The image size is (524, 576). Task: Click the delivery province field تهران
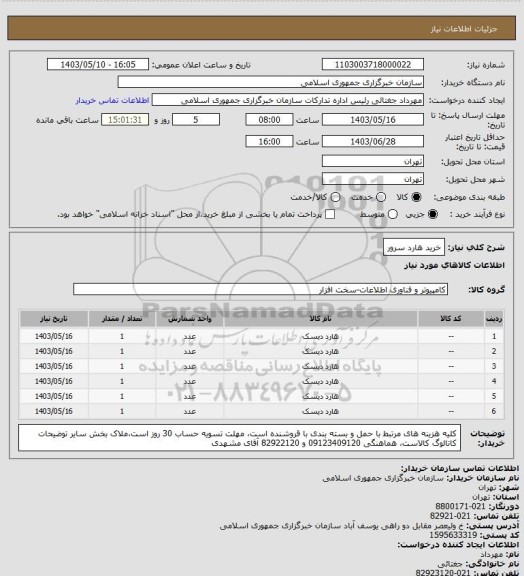(373, 161)
